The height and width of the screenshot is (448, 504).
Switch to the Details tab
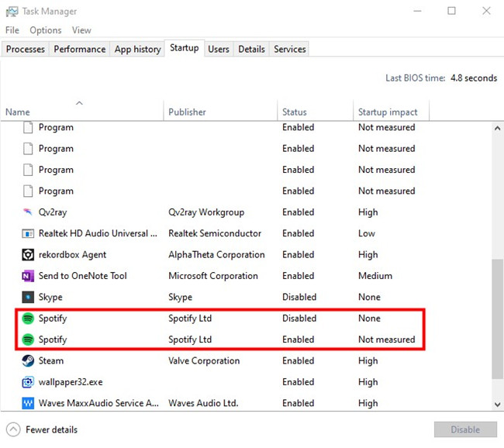coord(251,49)
